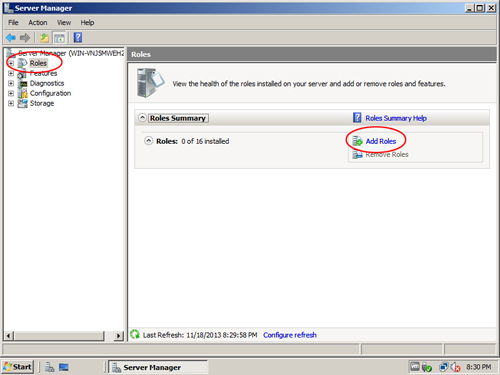Expand the Diagnostics tree node
This screenshot has width=500, height=375.
click(11, 83)
